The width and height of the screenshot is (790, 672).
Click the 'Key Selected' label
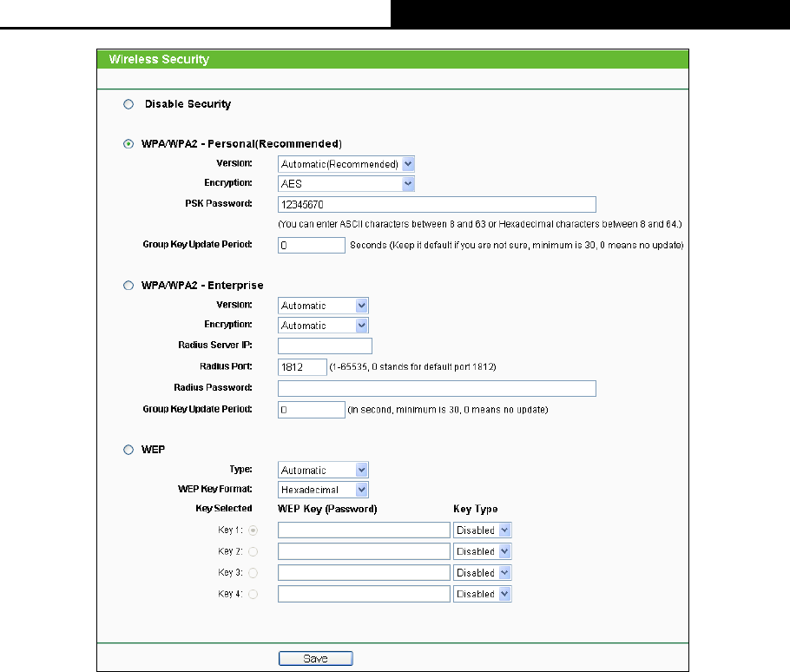pyautogui.click(x=224, y=509)
